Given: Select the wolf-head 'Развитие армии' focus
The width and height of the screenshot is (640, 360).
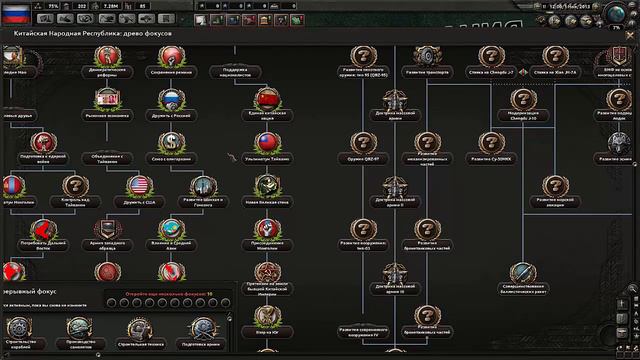Looking at the screenshot, I should 619,143.
